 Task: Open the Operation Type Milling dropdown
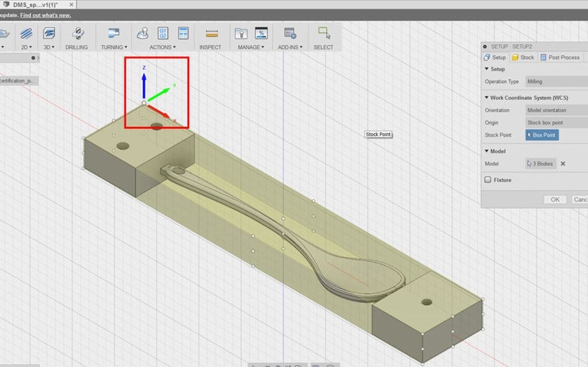[556, 82]
